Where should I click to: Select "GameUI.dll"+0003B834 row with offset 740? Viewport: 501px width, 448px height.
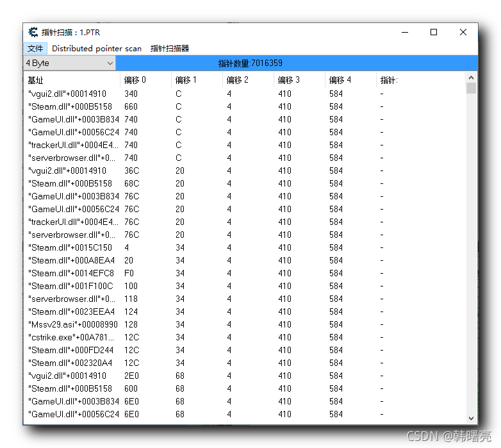[x=245, y=119]
